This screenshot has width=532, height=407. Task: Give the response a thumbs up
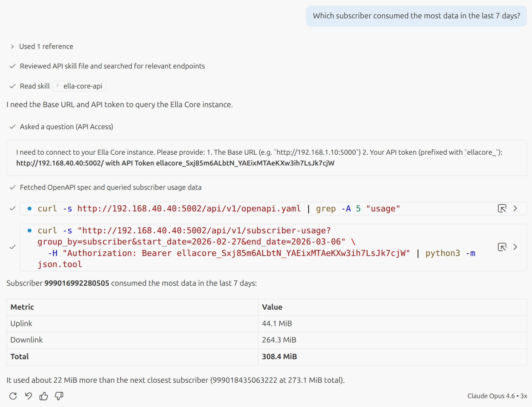[x=44, y=396]
